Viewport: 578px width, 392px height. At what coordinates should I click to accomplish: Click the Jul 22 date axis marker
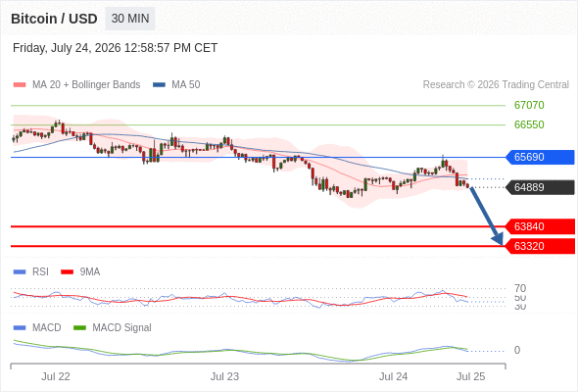(x=56, y=376)
